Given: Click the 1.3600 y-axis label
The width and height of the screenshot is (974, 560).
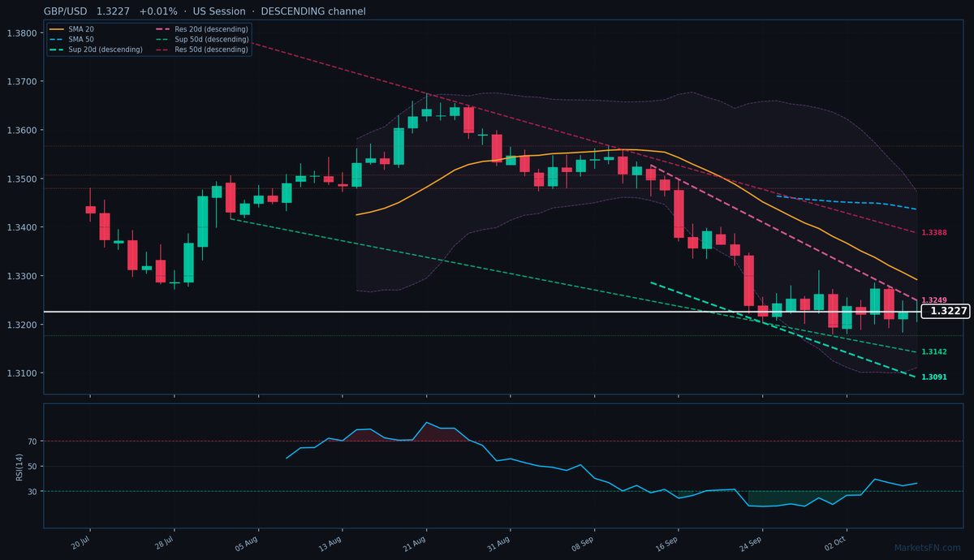Looking at the screenshot, I should [21, 131].
